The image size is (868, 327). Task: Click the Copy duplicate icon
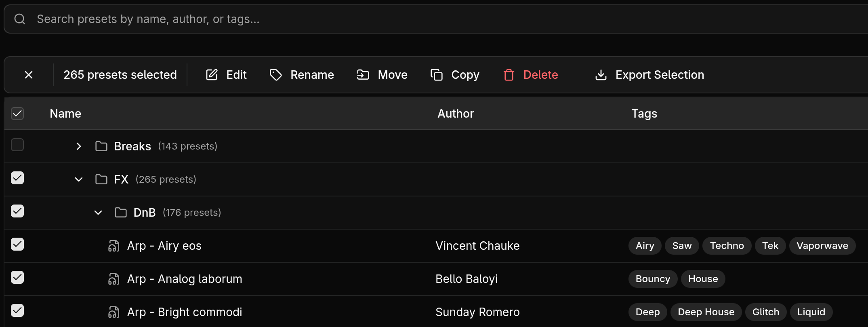point(437,75)
